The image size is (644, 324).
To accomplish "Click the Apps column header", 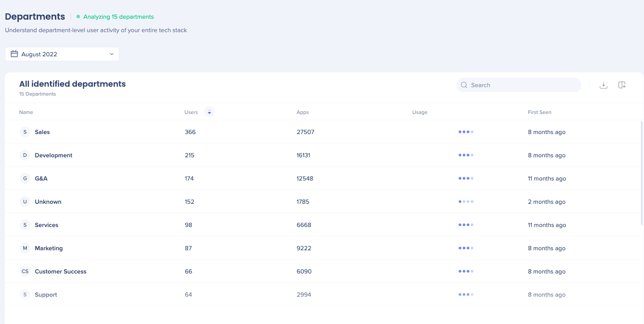I will pos(302,112).
